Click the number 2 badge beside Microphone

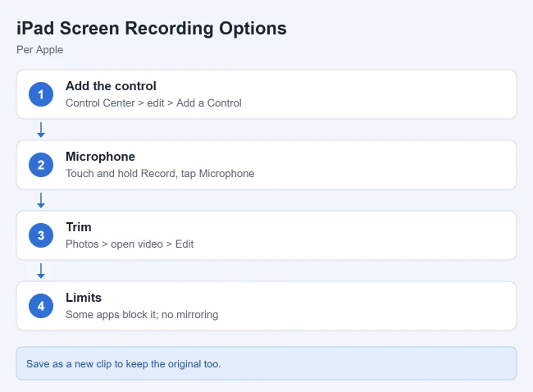[x=41, y=165]
